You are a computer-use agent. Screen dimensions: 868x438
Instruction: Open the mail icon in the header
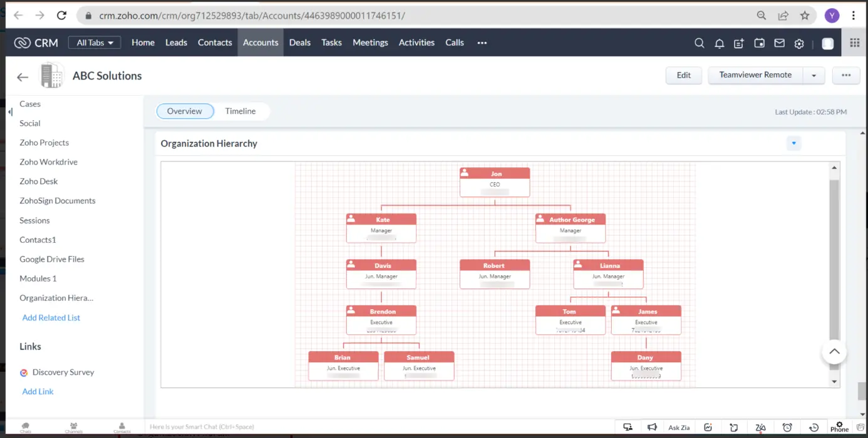click(x=779, y=43)
